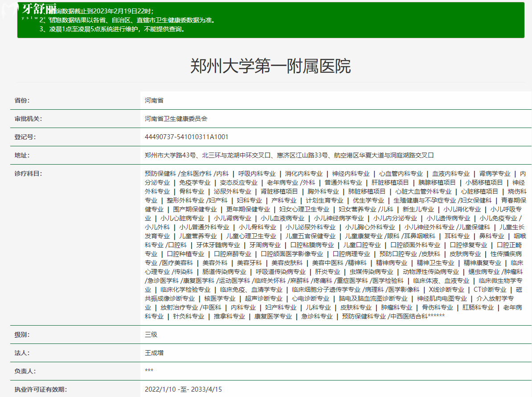Viewport: 532px width, 397px height.
Task: Click 肺脏移植项目 in the department list
Action: point(367,191)
